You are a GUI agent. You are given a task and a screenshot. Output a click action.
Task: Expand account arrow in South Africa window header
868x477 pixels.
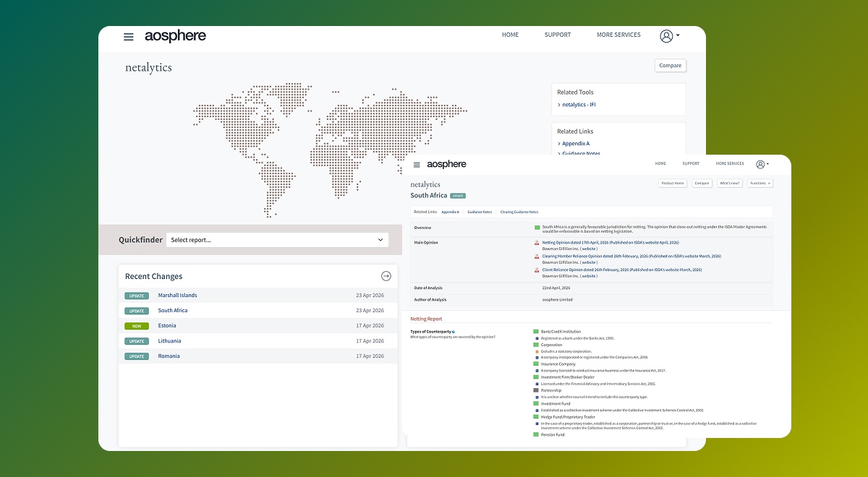click(768, 165)
